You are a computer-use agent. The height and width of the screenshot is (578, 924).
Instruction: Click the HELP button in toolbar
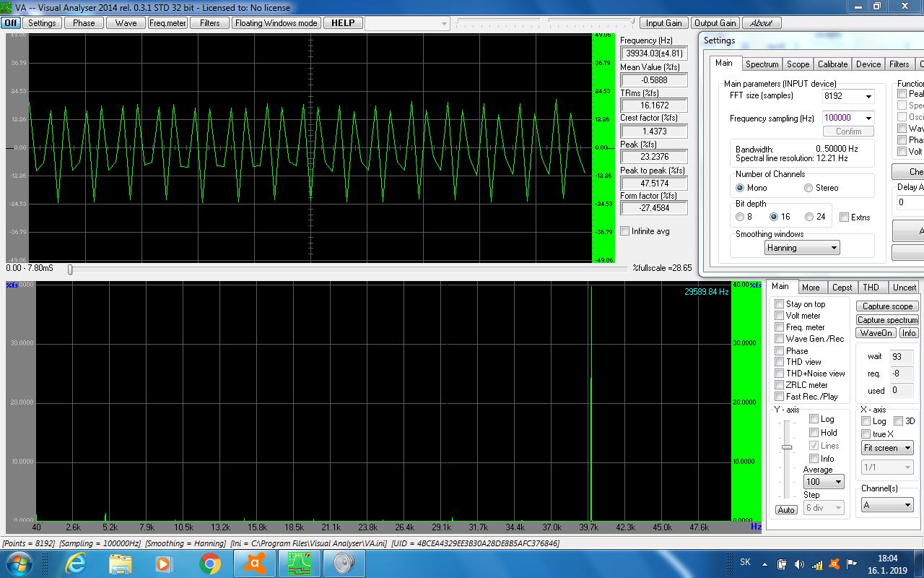point(343,23)
